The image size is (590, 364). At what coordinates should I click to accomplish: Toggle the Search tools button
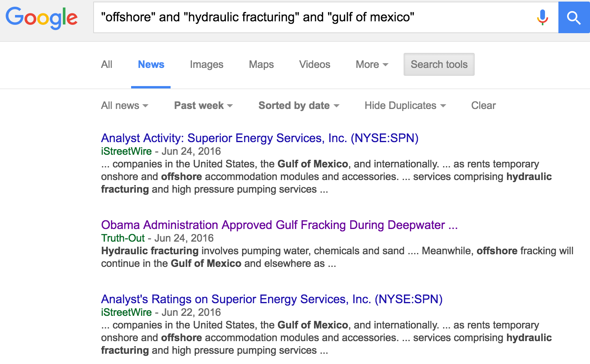(x=439, y=64)
